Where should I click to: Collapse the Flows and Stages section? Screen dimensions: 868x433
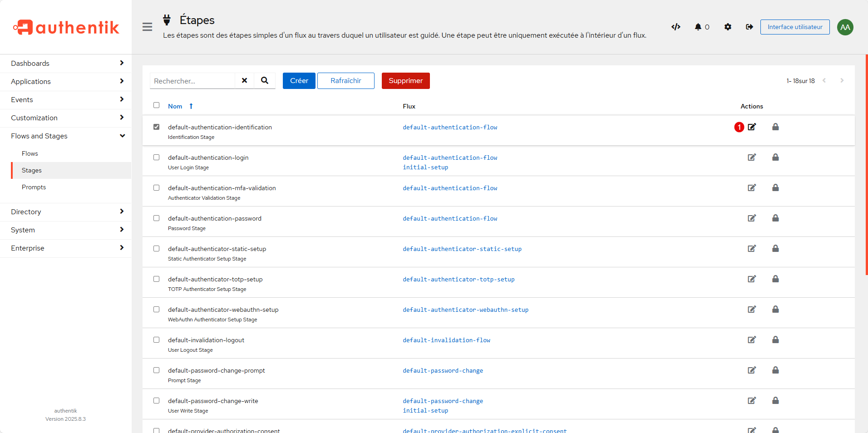pos(66,136)
